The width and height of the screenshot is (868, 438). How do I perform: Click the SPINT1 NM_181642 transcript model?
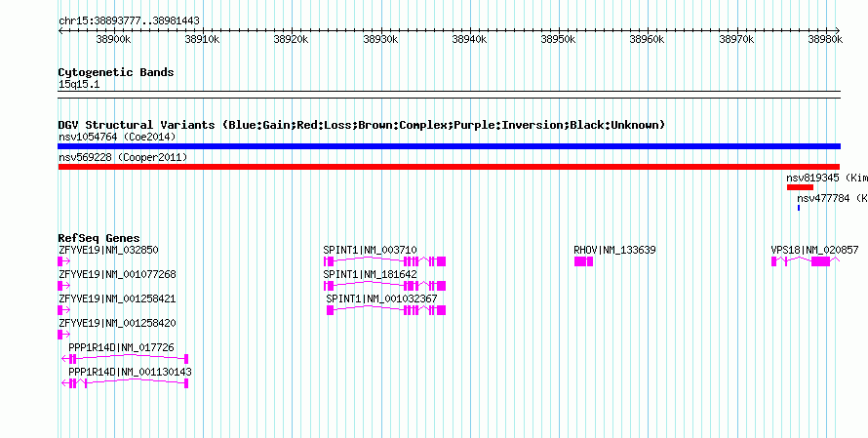(384, 286)
